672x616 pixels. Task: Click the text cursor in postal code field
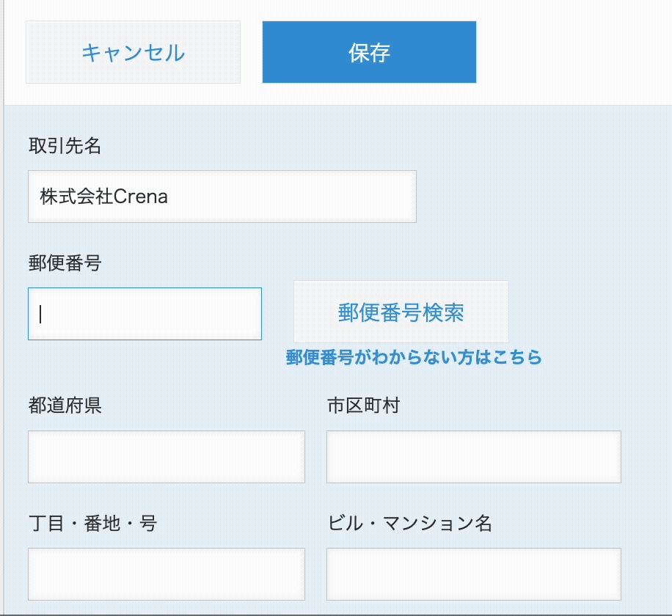[40, 314]
